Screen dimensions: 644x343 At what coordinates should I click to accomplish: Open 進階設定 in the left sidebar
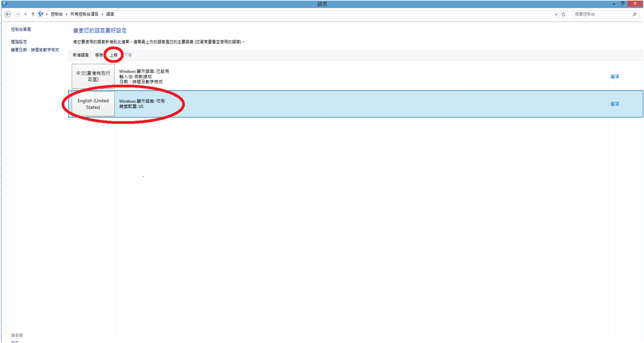pyautogui.click(x=19, y=42)
